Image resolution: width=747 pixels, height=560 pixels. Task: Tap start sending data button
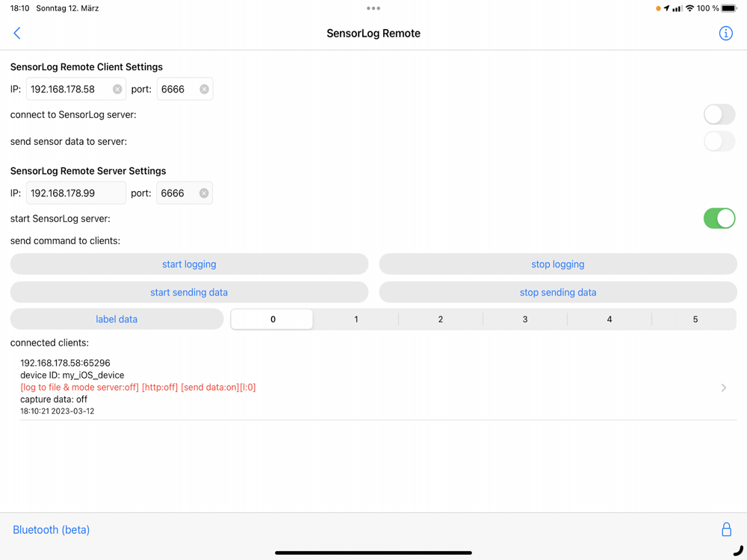click(x=189, y=292)
